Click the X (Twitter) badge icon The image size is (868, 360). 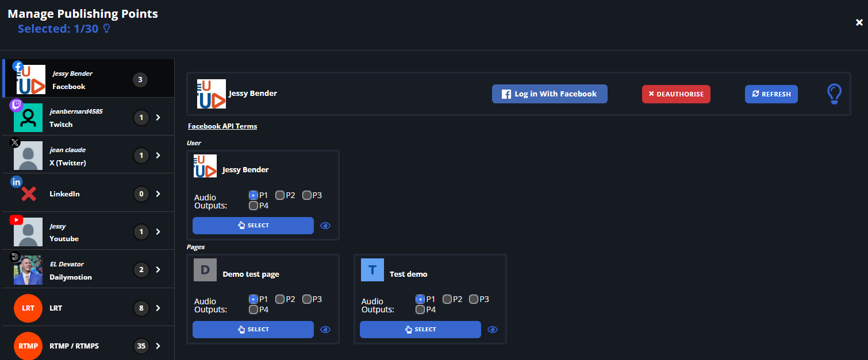(x=16, y=144)
